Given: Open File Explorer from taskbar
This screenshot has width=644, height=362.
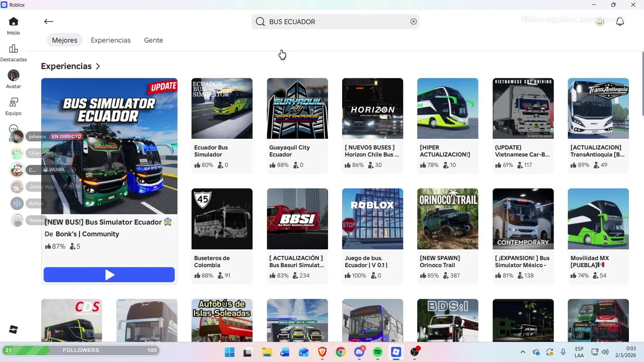Looking at the screenshot, I should click(266, 352).
